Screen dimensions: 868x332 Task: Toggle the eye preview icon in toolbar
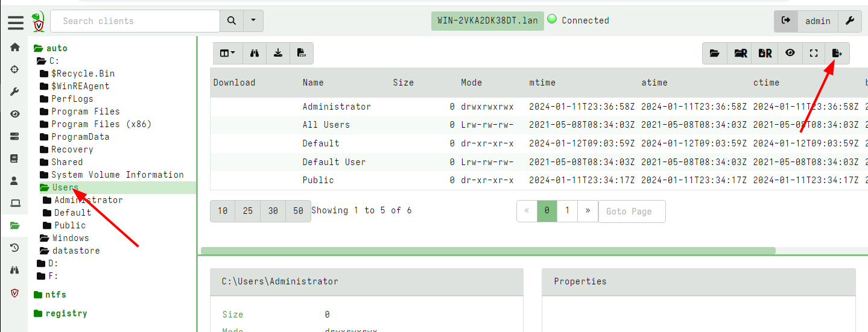(790, 53)
